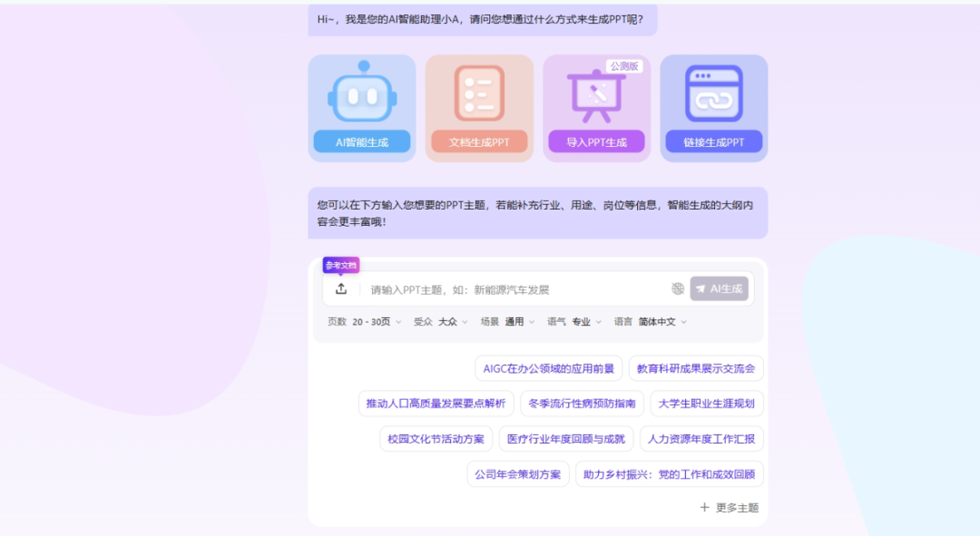Click the 链接生成PPT button

[x=714, y=141]
